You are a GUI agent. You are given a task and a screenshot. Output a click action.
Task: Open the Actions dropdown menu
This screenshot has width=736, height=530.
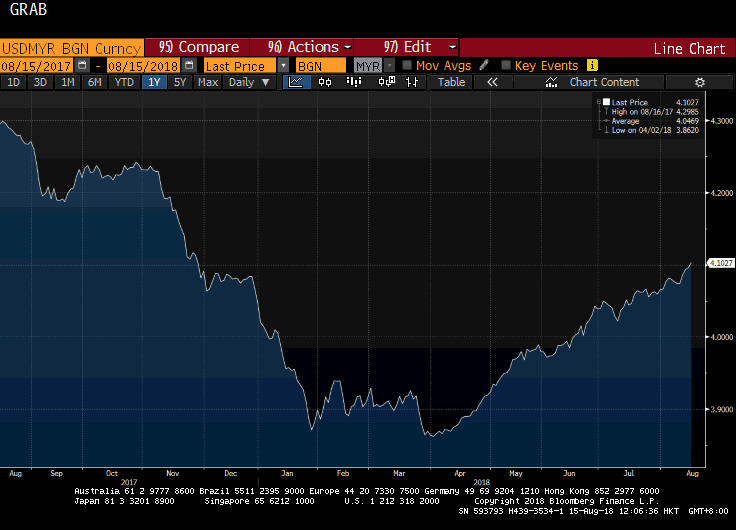pyautogui.click(x=310, y=47)
